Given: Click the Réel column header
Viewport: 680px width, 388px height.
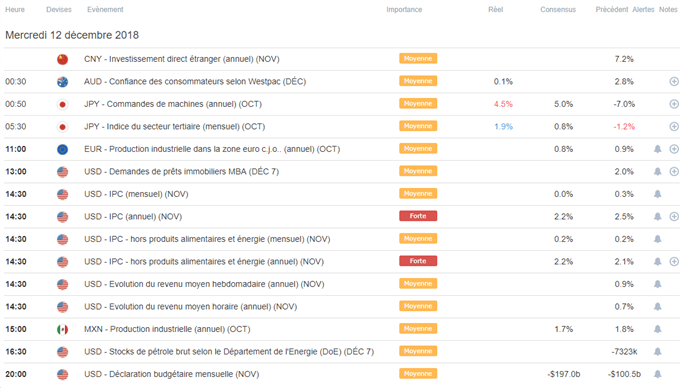Looking at the screenshot, I should click(x=496, y=10).
